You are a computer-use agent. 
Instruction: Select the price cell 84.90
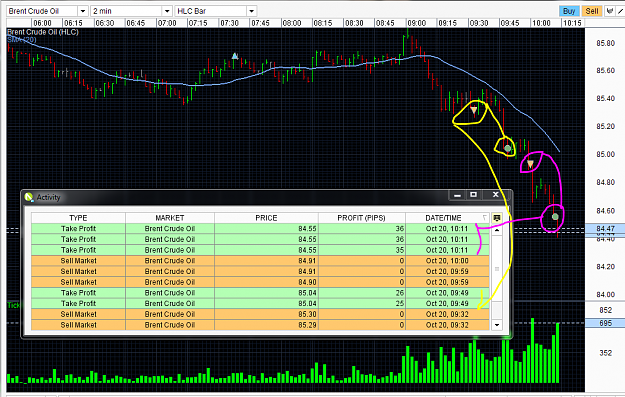266,282
